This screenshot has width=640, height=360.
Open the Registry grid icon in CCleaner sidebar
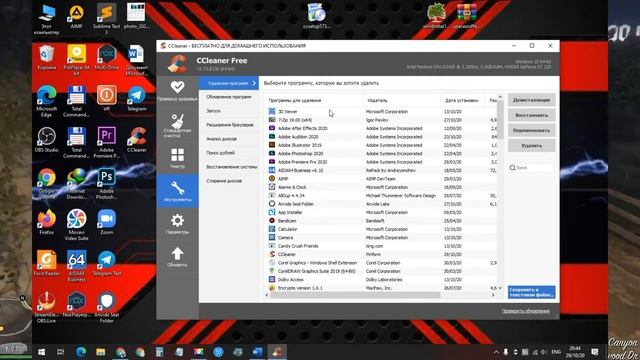click(x=177, y=155)
